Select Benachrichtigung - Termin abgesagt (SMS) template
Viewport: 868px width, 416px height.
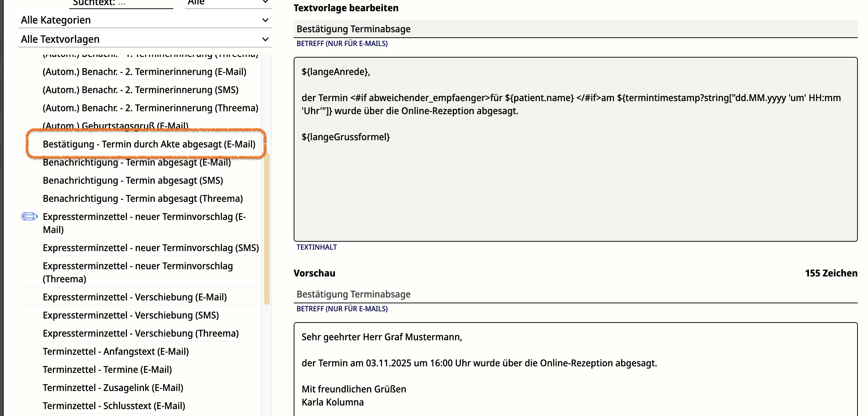click(133, 180)
